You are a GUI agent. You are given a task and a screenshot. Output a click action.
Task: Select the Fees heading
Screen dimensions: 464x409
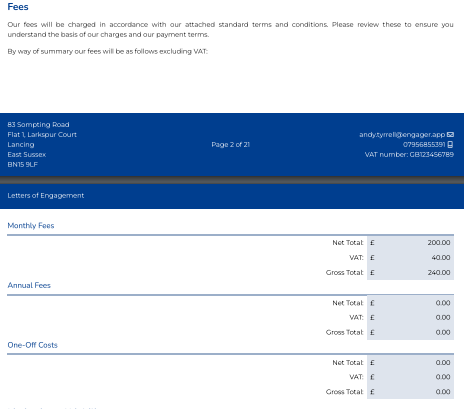pos(18,7)
